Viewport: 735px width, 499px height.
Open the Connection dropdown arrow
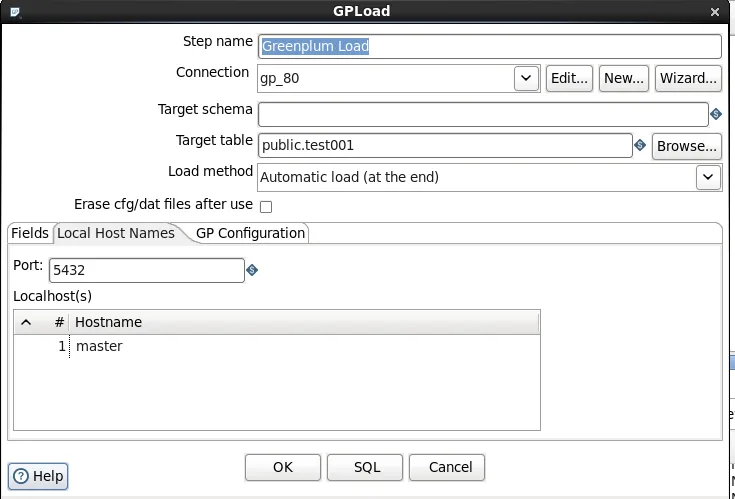pyautogui.click(x=526, y=78)
